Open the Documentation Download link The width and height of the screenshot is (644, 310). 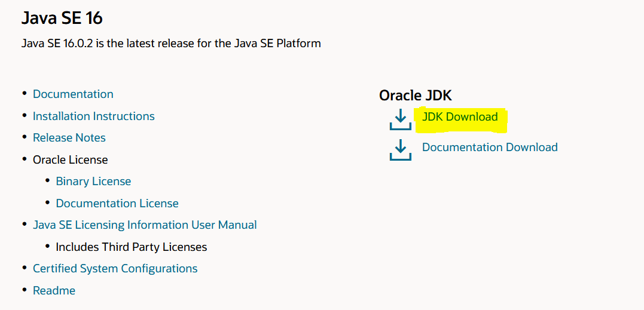coord(490,148)
